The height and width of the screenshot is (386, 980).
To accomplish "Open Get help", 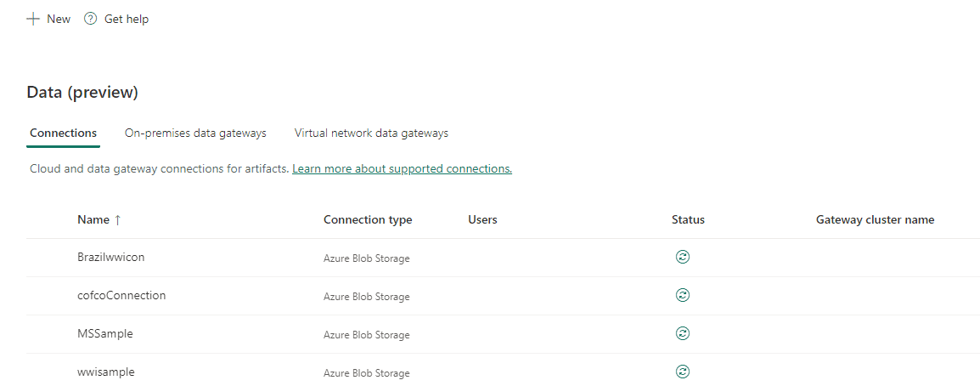I will [127, 19].
